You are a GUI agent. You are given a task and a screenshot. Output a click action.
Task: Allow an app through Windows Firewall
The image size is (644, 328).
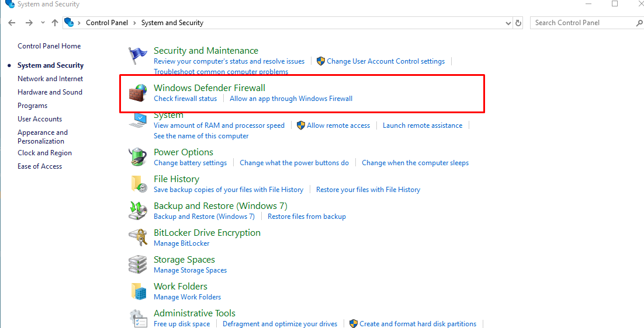(291, 99)
